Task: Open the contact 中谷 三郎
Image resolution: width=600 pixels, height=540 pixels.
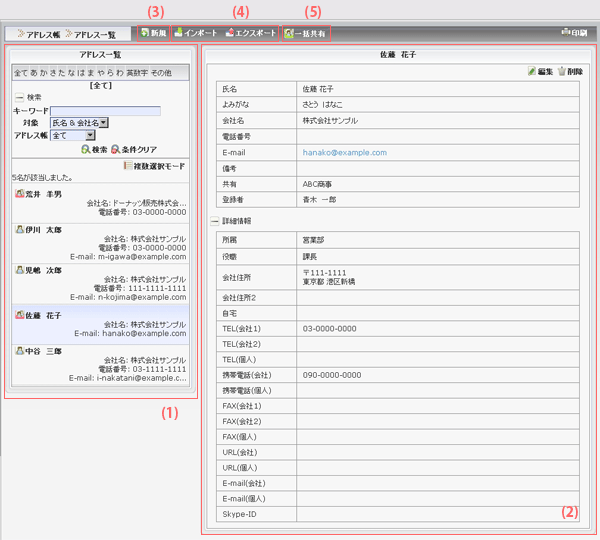Action: [x=43, y=351]
